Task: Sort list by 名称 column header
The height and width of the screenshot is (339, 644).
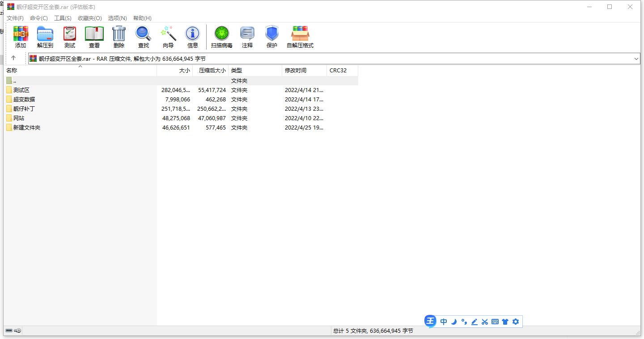Action: tap(12, 71)
